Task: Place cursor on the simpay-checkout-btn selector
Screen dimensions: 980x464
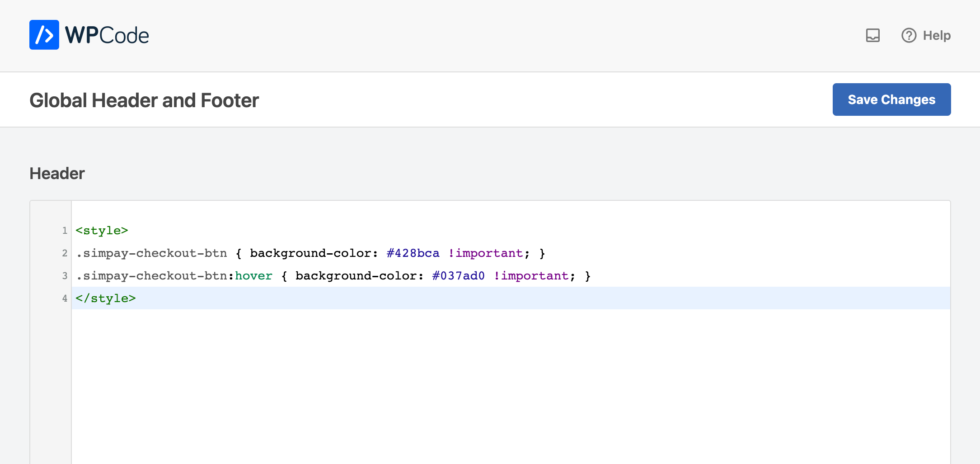Action: [x=151, y=253]
